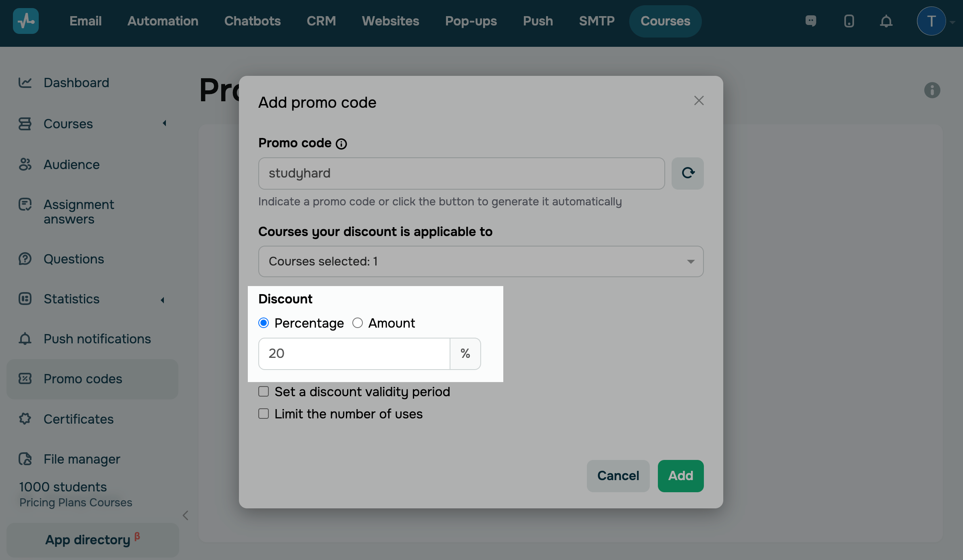Expand the Statistics sidebar submenu
The width and height of the screenshot is (963, 560).
coord(162,300)
